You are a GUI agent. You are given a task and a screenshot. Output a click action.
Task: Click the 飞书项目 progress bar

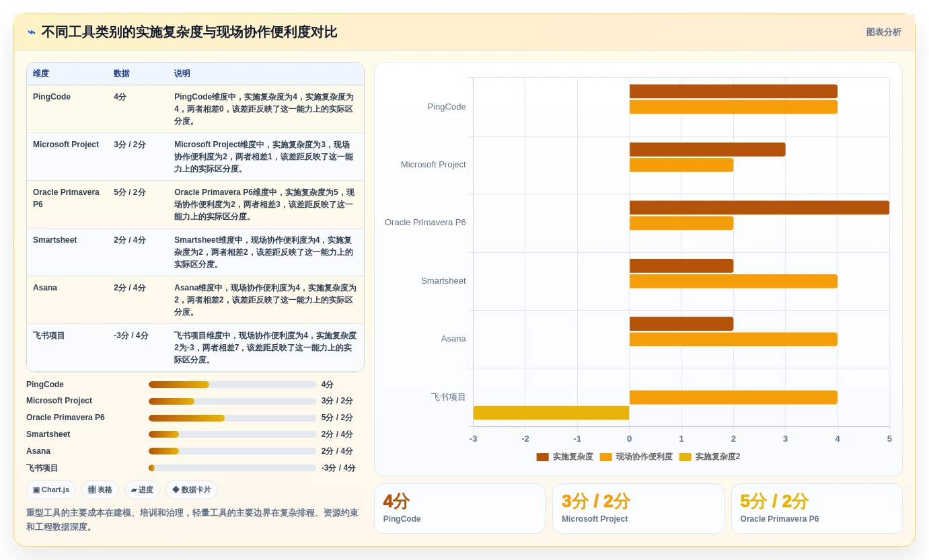(x=232, y=468)
